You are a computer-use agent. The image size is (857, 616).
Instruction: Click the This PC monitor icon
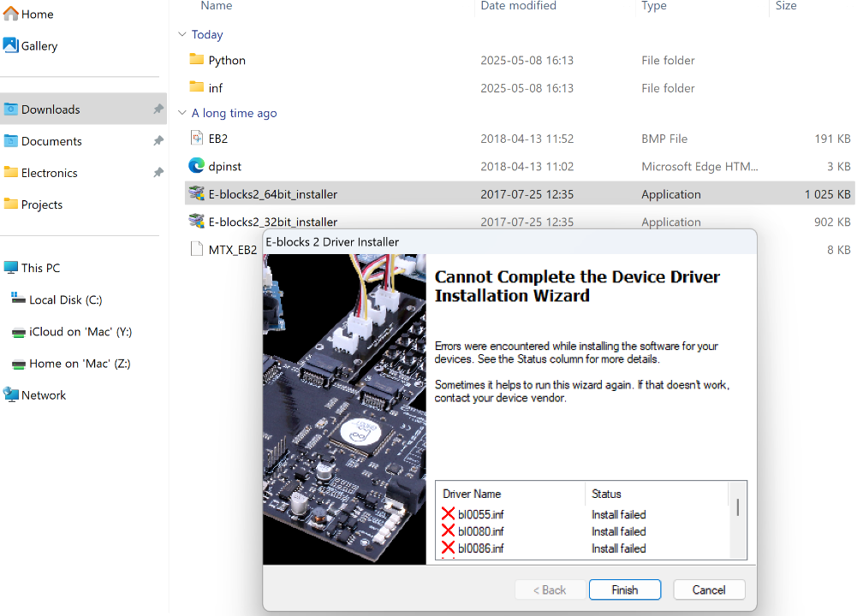pyautogui.click(x=11, y=268)
